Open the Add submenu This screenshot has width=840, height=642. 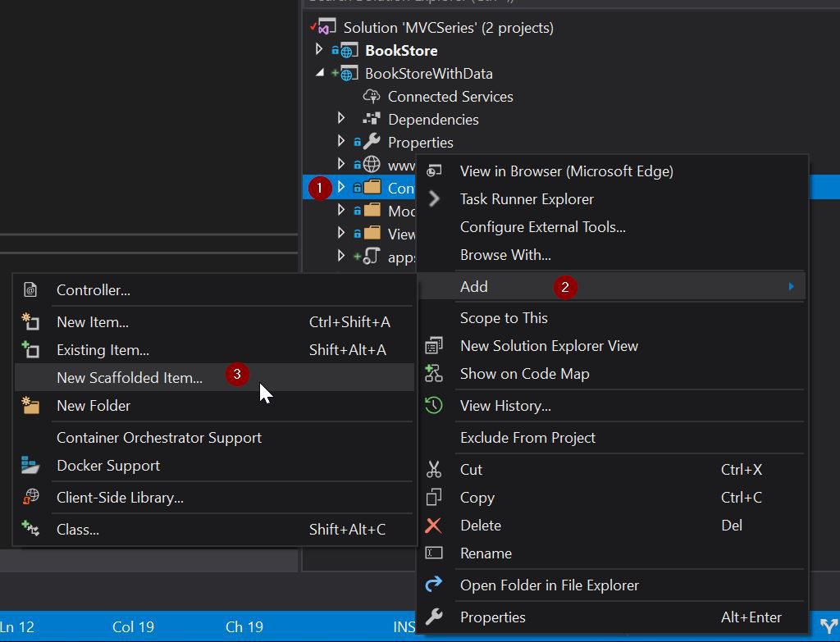click(x=474, y=286)
